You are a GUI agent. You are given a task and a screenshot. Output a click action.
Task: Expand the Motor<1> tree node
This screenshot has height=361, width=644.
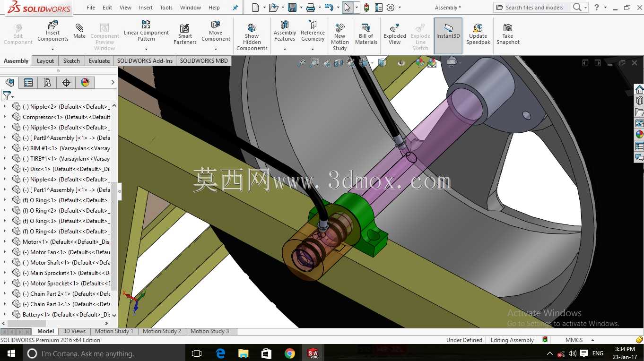point(5,242)
